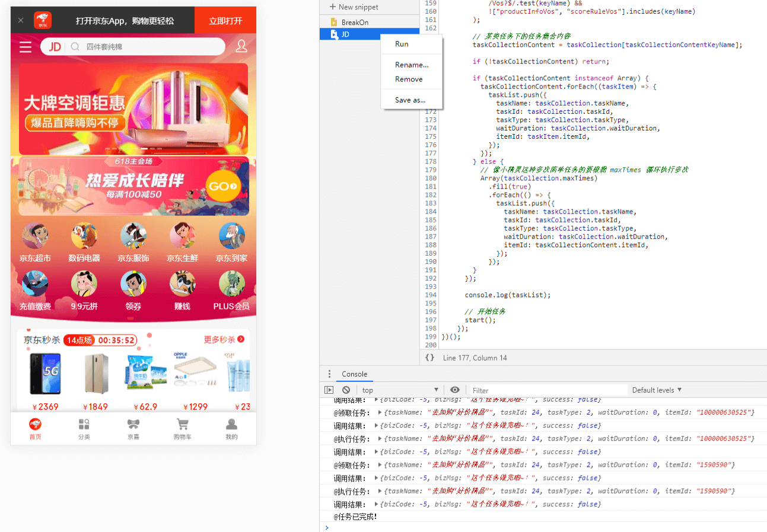Click + New snippet in DevTools
Image resolution: width=767 pixels, height=532 pixels.
(x=354, y=7)
